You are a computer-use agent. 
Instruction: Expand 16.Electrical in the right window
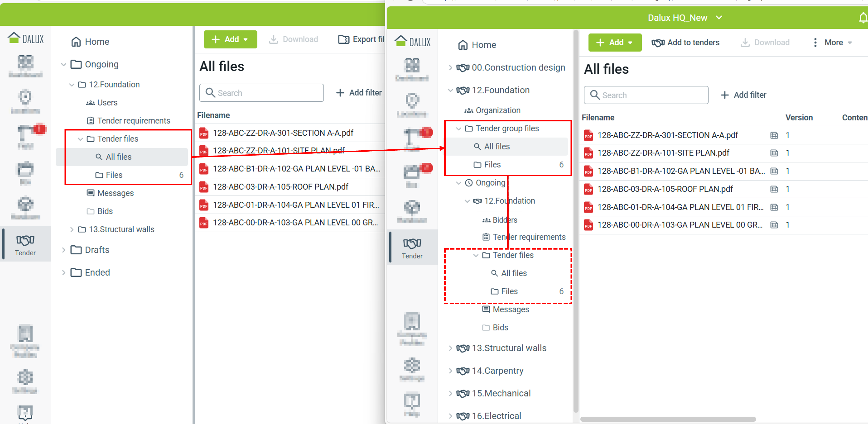tap(450, 416)
